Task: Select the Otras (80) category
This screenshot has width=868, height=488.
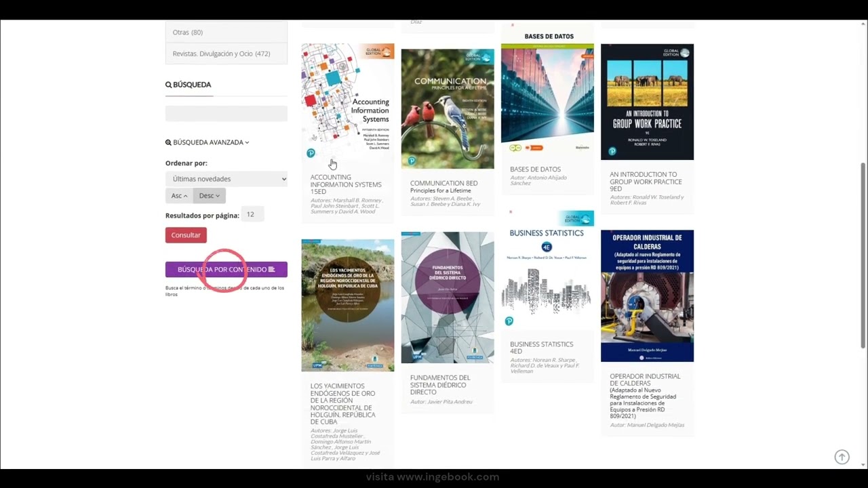Action: click(x=226, y=33)
